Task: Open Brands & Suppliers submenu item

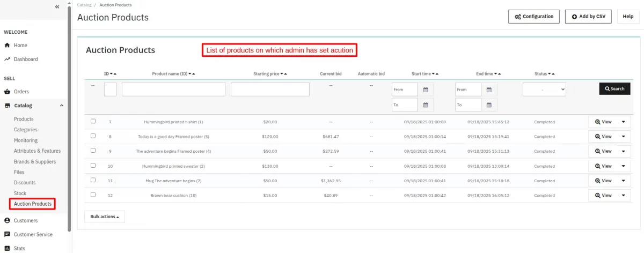Action: 35,161
